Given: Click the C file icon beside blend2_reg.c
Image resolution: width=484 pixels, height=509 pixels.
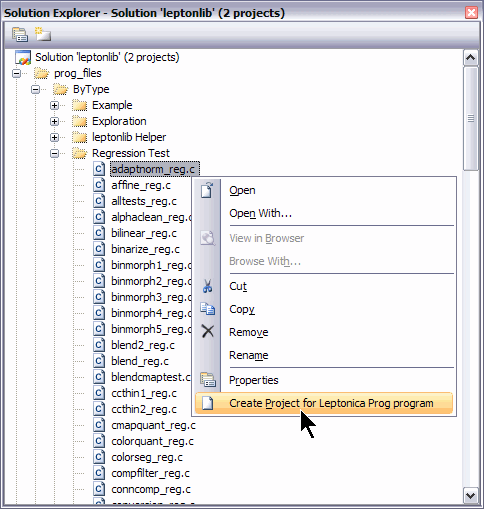Looking at the screenshot, I should [99, 345].
